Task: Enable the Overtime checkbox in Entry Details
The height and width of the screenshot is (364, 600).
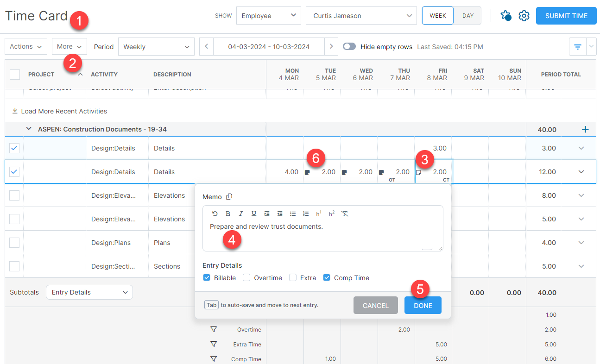Action: click(x=246, y=277)
